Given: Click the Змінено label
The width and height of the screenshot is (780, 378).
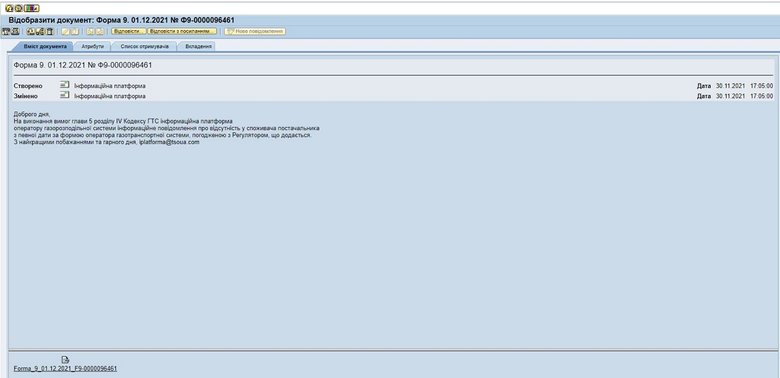Looking at the screenshot, I should pos(26,96).
